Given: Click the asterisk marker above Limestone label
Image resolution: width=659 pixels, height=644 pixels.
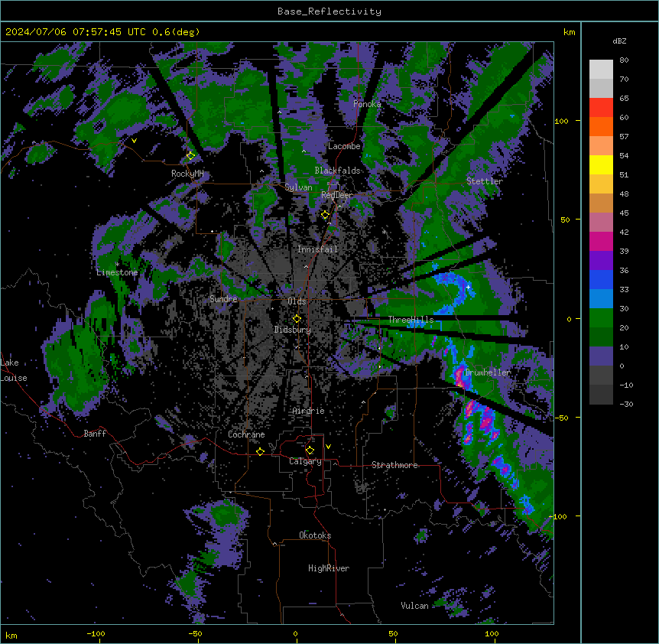Looking at the screenshot, I should 117,265.
